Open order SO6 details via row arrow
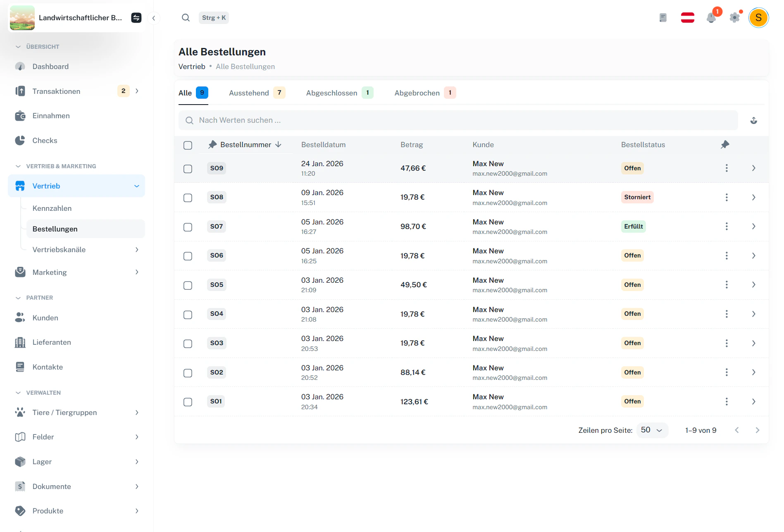The image size is (784, 532). [753, 256]
